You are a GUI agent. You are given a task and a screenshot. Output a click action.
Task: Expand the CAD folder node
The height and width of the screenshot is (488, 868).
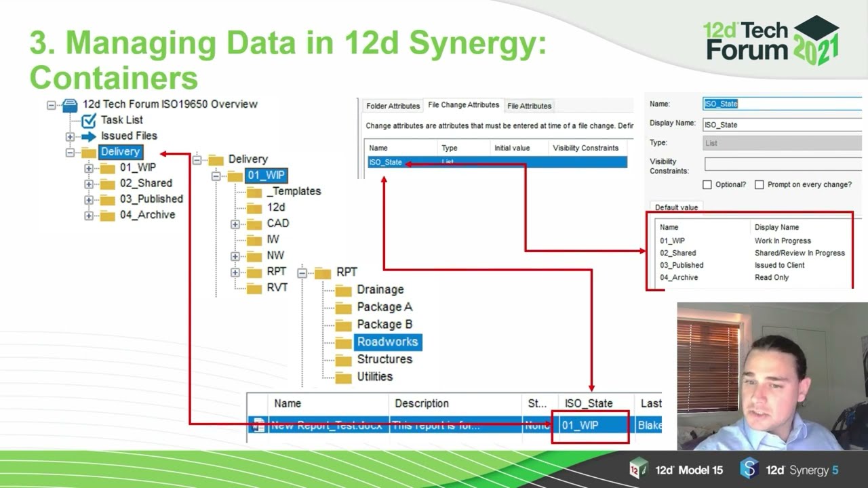(235, 224)
